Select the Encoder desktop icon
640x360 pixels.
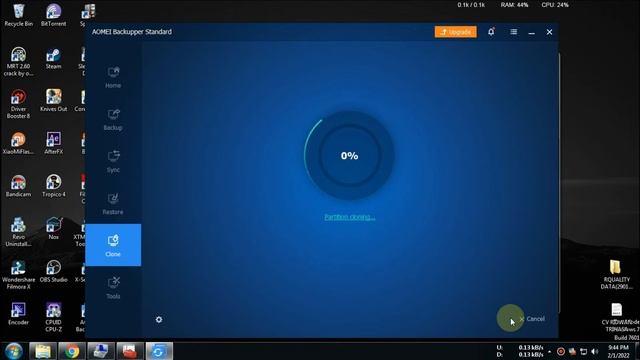[18, 314]
